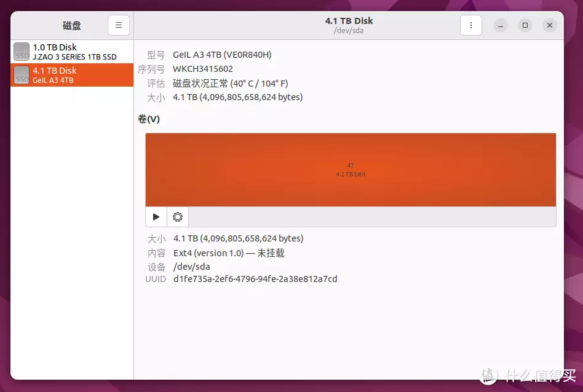Click the /dev/sda subtitle in the header bar
Viewport: 583px width, 392px height.
click(349, 31)
